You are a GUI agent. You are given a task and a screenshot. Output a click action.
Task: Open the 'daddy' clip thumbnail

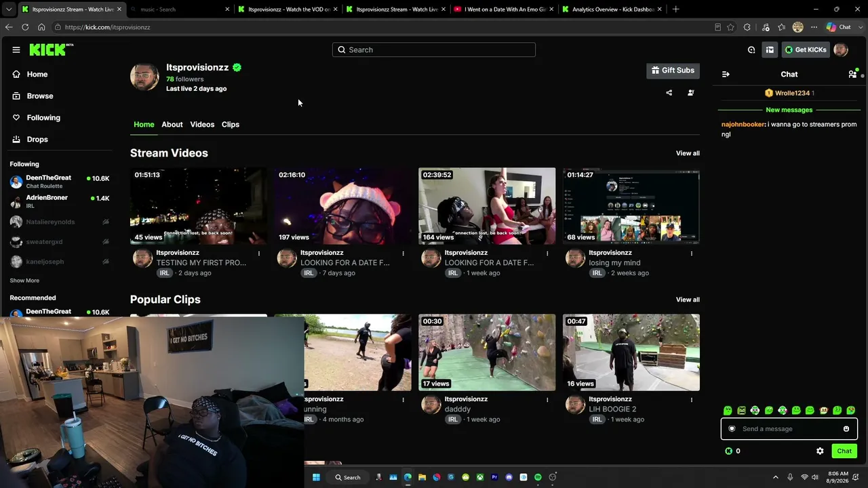pyautogui.click(x=487, y=352)
